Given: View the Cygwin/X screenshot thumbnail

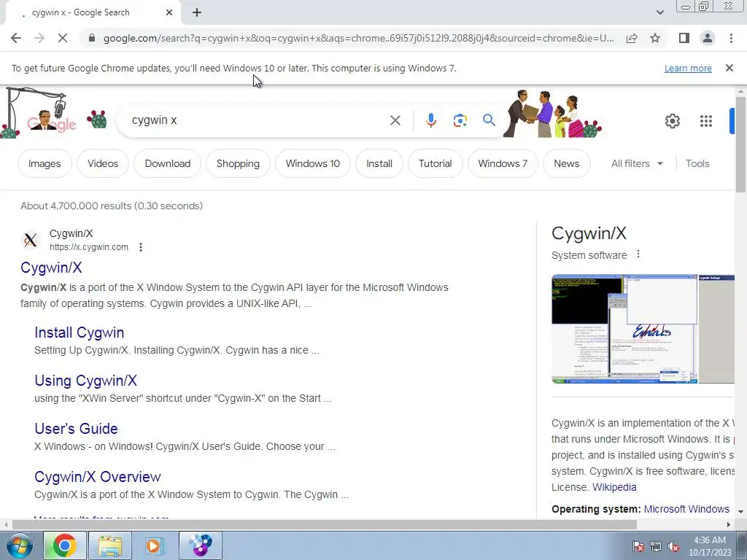Looking at the screenshot, I should tap(624, 329).
